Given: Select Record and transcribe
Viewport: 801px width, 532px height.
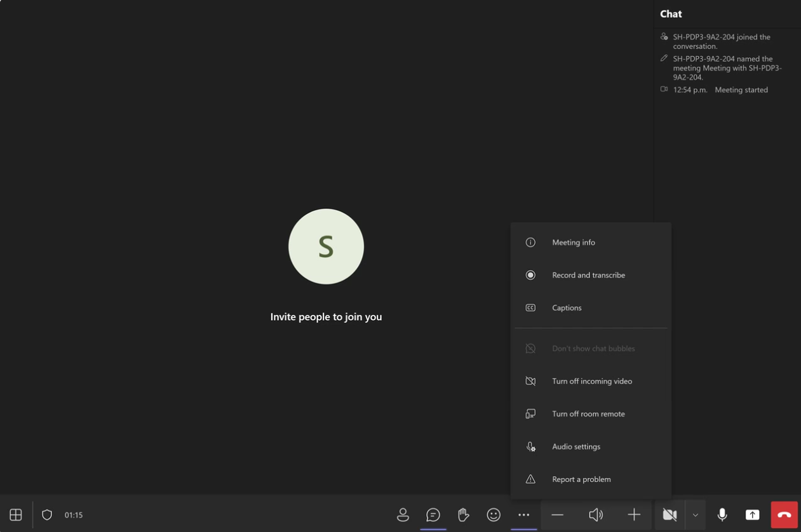Looking at the screenshot, I should click(588, 275).
